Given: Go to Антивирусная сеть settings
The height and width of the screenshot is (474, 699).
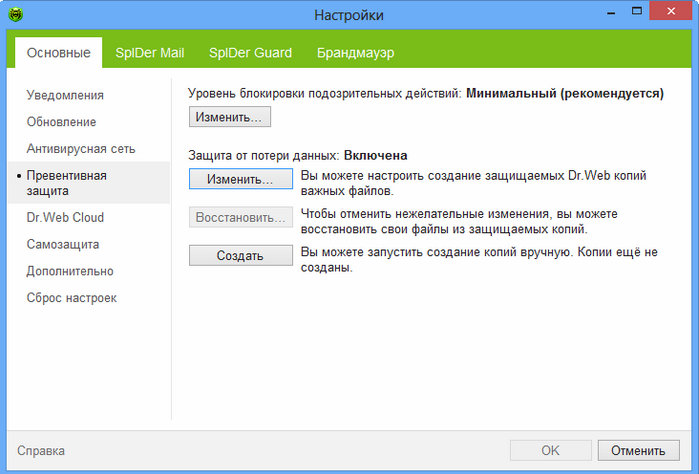Looking at the screenshot, I should (81, 148).
